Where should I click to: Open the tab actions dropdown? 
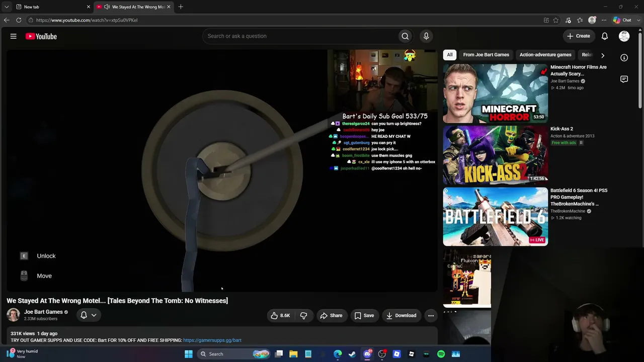point(7,7)
